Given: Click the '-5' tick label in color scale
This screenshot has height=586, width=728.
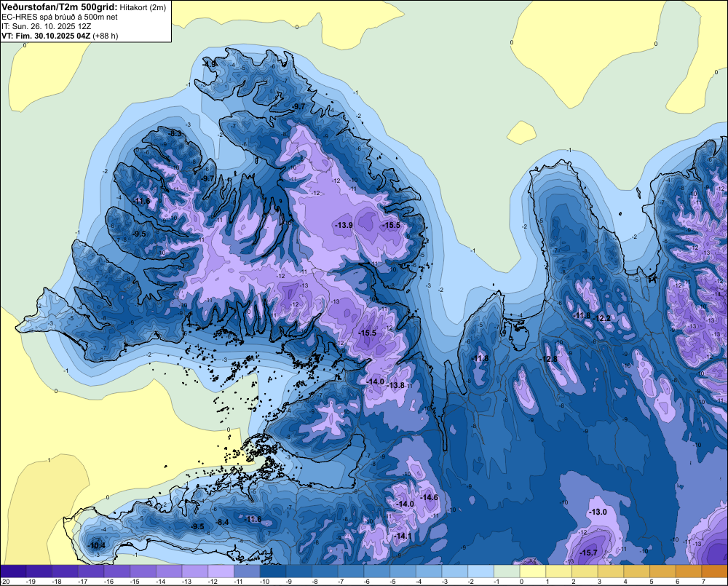Looking at the screenshot, I should 394,582.
